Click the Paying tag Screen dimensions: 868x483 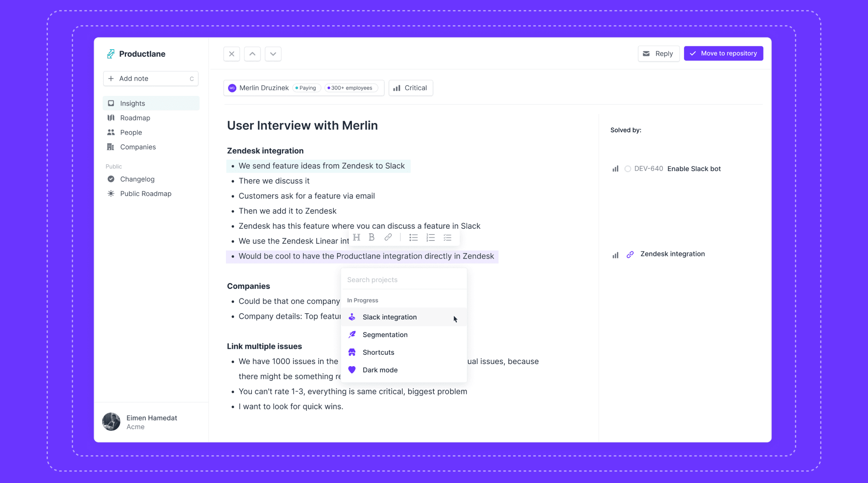pos(306,88)
